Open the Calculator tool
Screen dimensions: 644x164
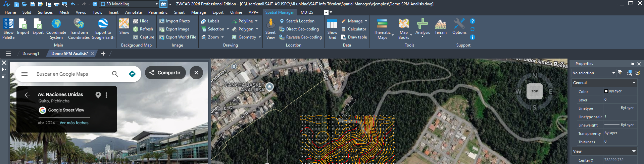point(354,29)
